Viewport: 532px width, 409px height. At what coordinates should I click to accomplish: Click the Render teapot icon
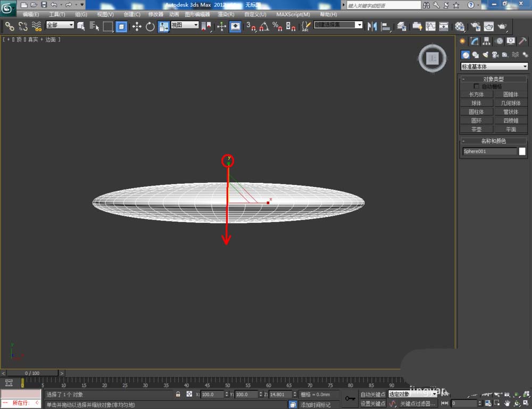502,26
